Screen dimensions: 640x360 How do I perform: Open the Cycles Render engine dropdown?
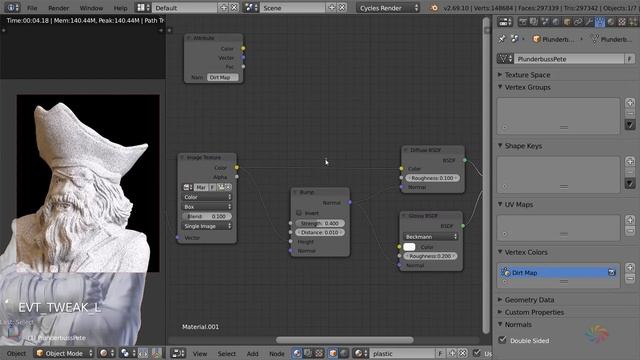click(387, 7)
